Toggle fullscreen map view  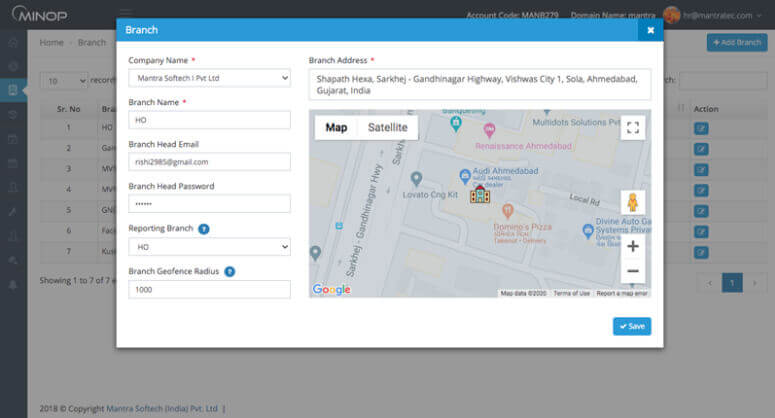(x=632, y=128)
